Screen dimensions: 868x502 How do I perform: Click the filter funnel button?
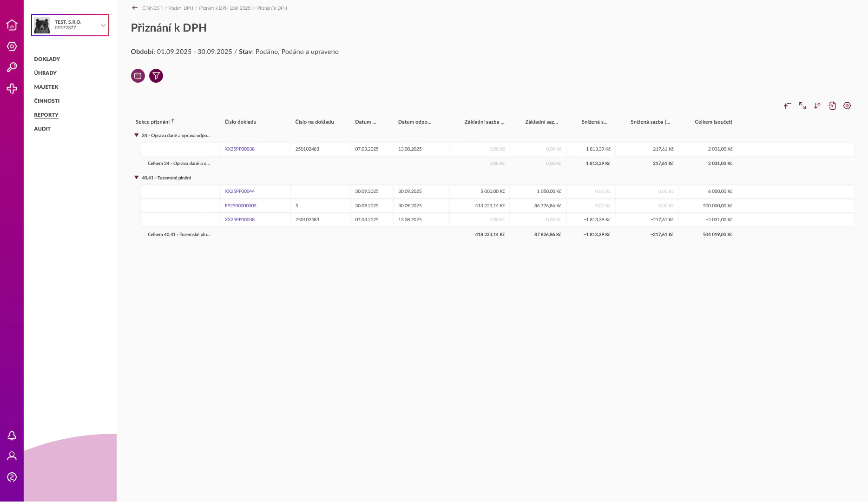tap(156, 76)
